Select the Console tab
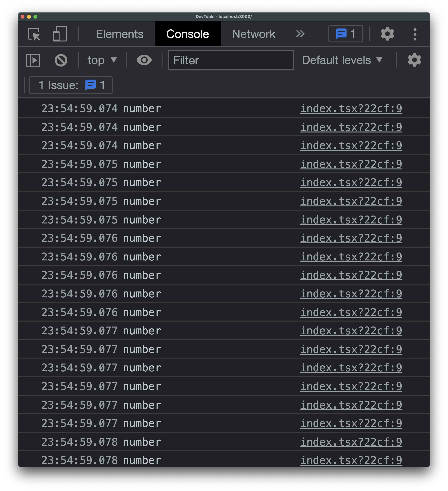This screenshot has width=448, height=491. [187, 34]
